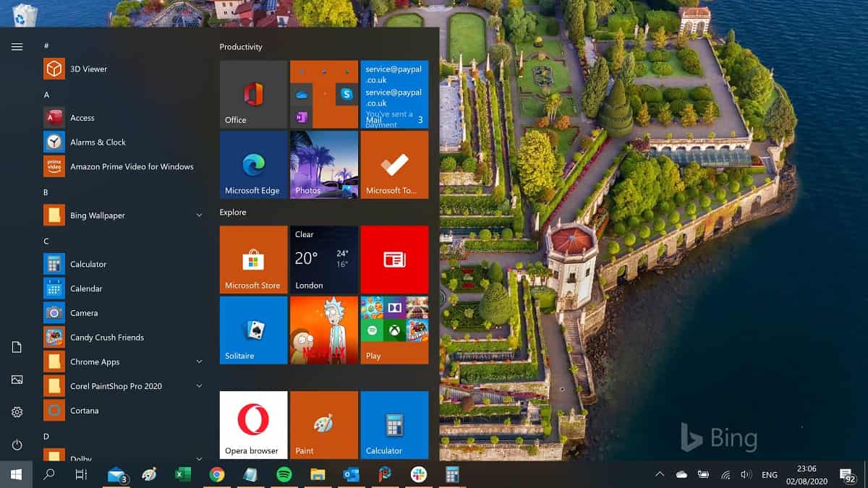Open taskbar Search
Screen dimensions: 868x488
click(49, 474)
